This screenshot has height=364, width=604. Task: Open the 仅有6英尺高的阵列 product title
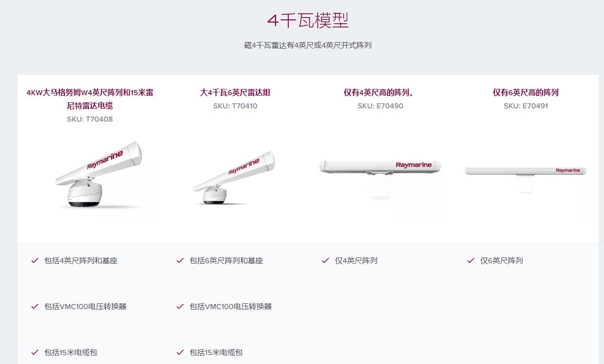[x=526, y=92]
